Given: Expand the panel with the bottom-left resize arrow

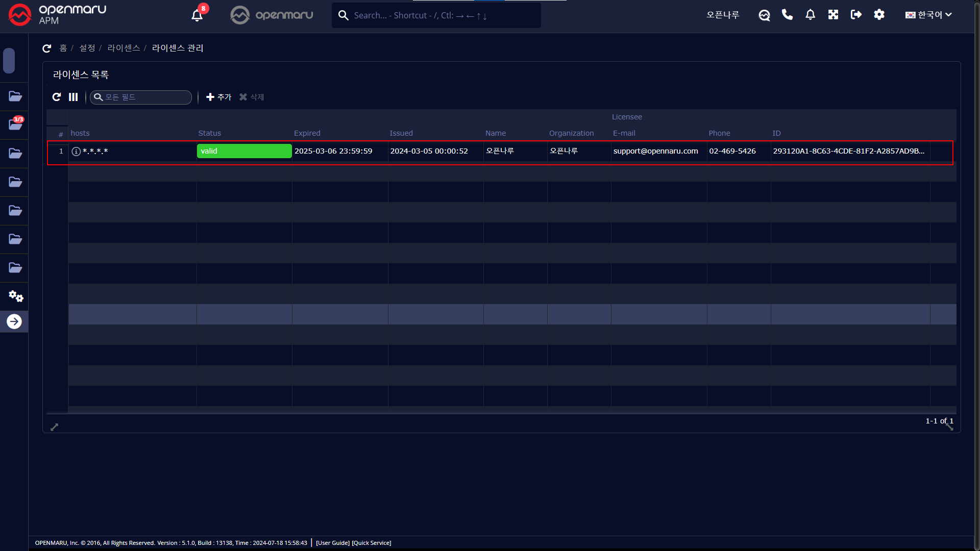Looking at the screenshot, I should coord(55,427).
